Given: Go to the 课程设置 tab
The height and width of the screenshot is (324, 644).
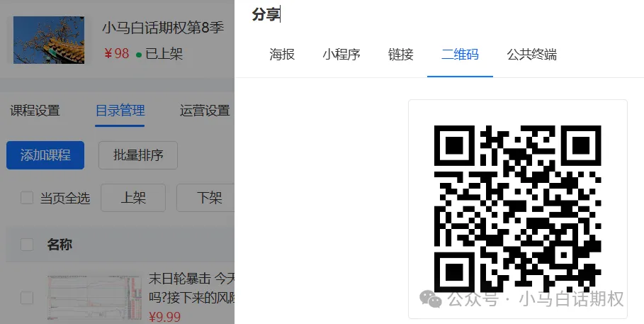Looking at the screenshot, I should (35, 111).
